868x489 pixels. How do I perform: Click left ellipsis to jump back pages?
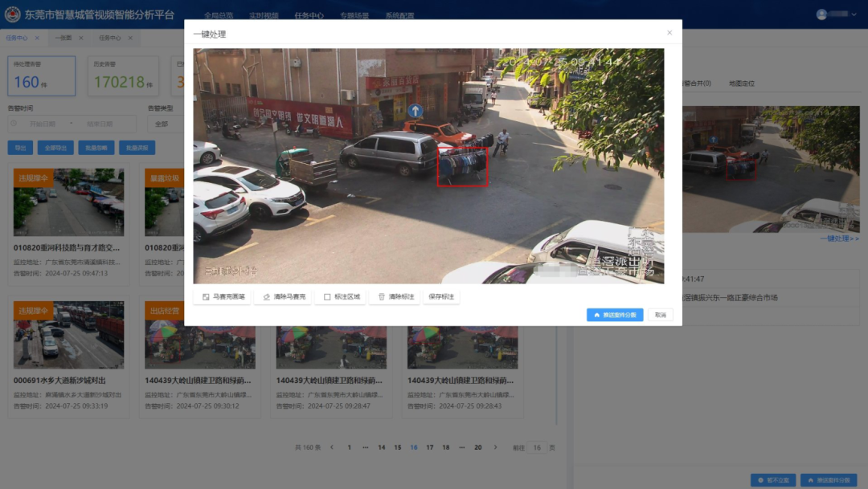pyautogui.click(x=366, y=447)
